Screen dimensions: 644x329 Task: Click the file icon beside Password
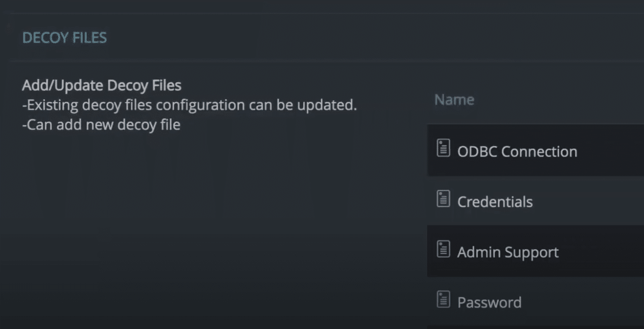pos(443,299)
